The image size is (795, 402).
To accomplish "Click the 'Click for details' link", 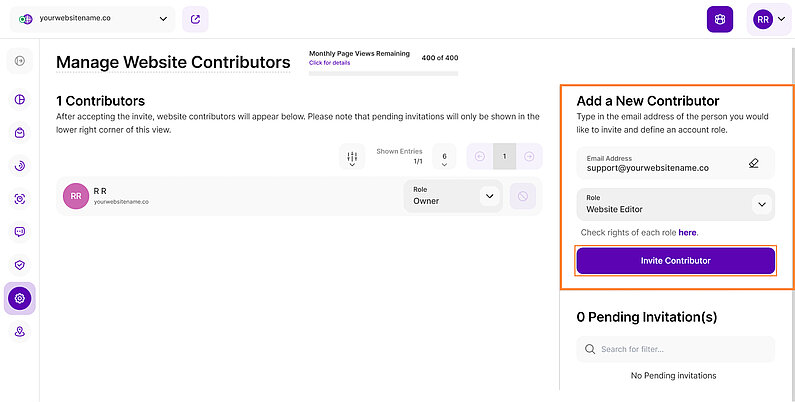I will (329, 63).
